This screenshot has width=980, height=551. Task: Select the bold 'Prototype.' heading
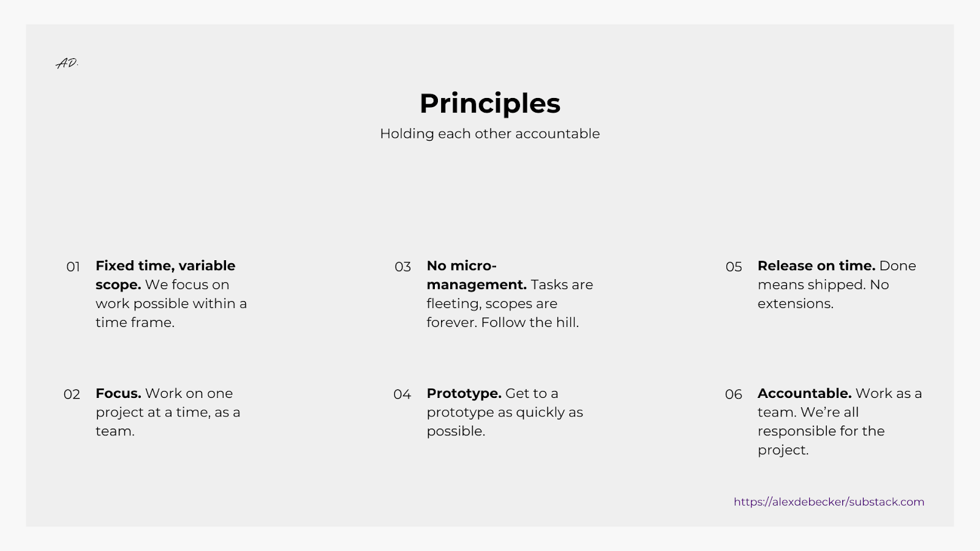pyautogui.click(x=464, y=394)
